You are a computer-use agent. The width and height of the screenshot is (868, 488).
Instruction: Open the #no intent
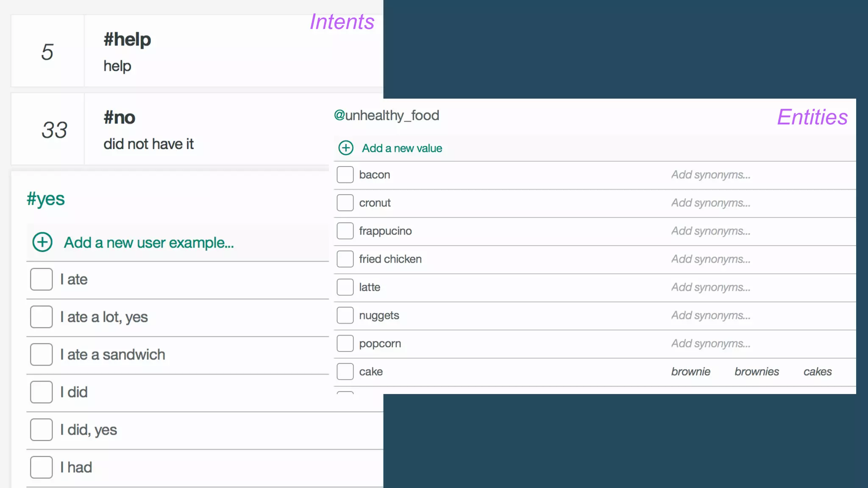click(x=120, y=118)
